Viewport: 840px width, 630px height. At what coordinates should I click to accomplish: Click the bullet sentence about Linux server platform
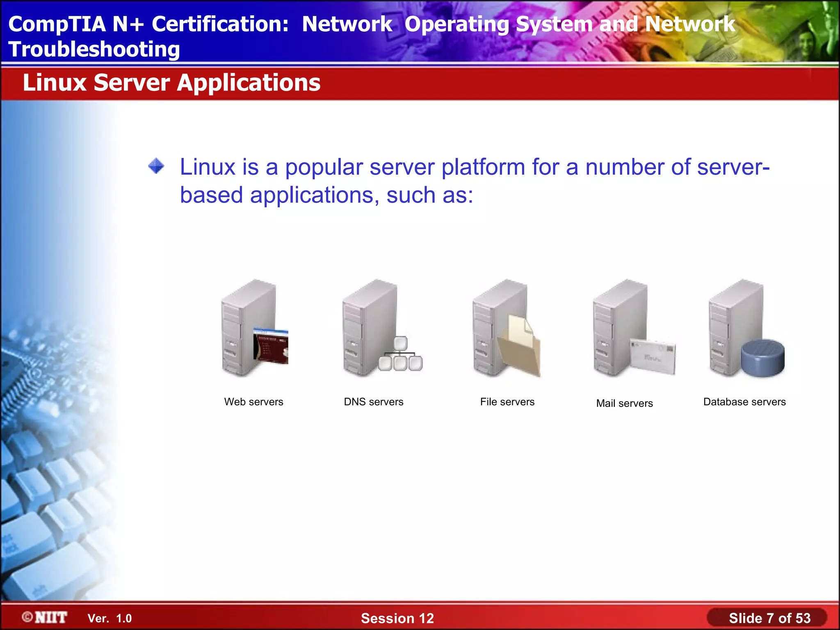[475, 180]
